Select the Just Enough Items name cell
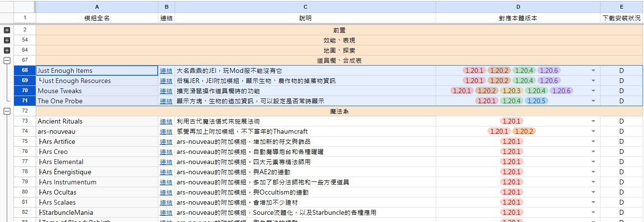 pyautogui.click(x=97, y=71)
